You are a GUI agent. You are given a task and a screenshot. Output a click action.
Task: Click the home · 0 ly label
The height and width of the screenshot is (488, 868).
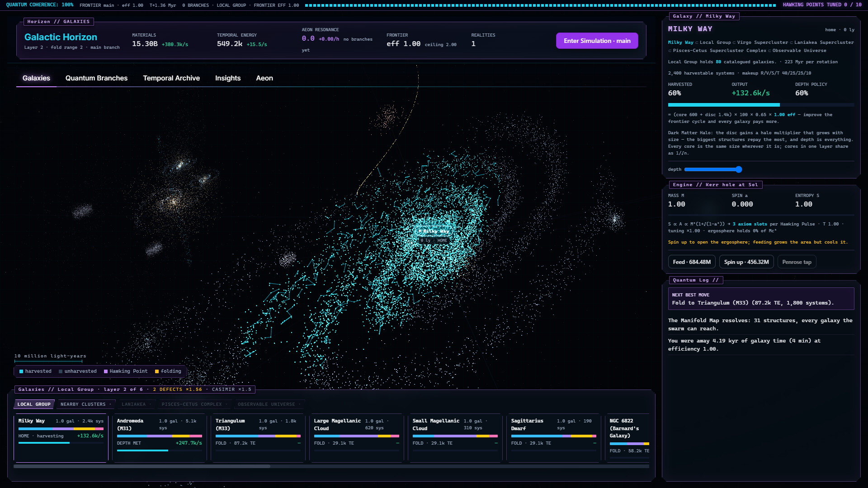[840, 30]
